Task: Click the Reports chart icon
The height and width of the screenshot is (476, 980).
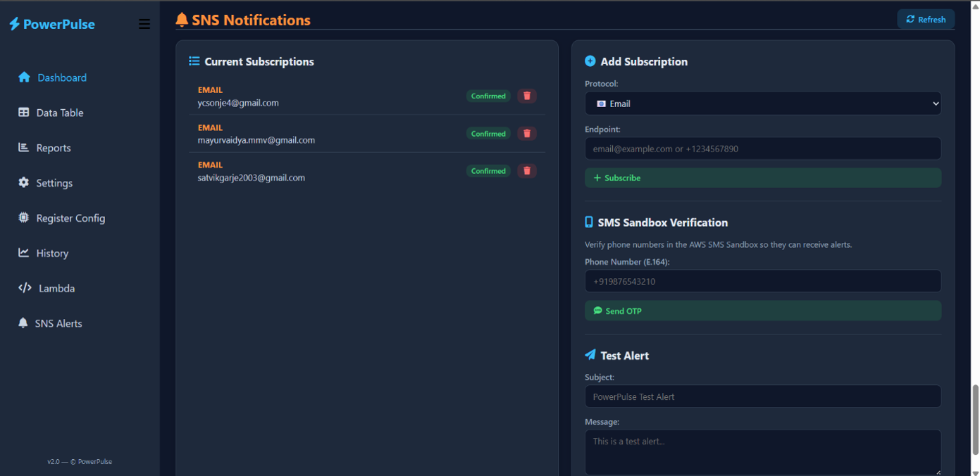Action: coord(23,148)
